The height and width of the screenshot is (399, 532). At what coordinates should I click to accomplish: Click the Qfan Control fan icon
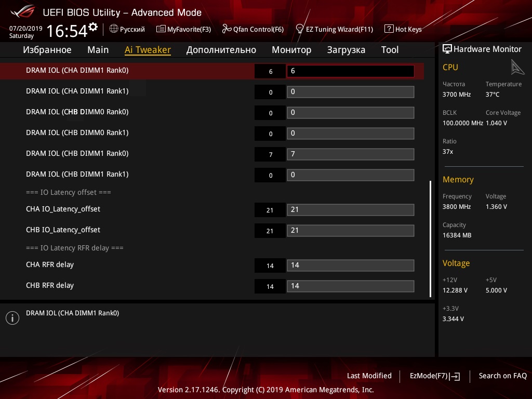[x=227, y=29]
